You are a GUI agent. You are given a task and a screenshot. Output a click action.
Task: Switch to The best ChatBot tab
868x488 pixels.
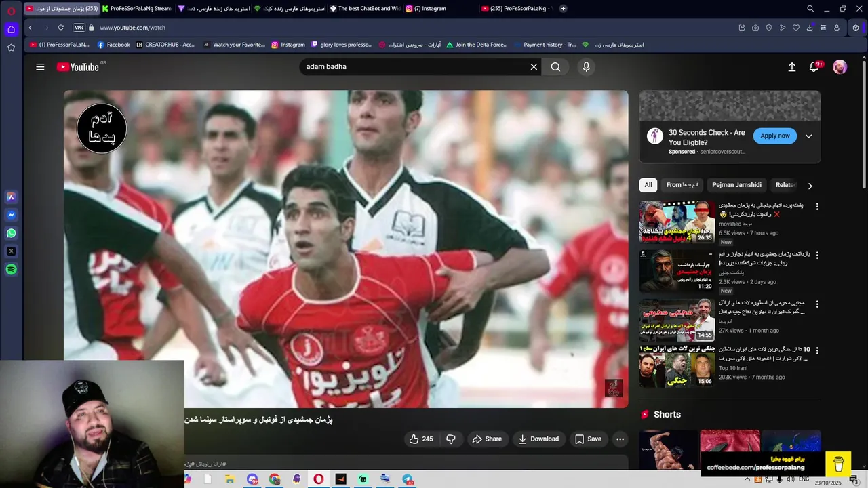[x=366, y=9]
